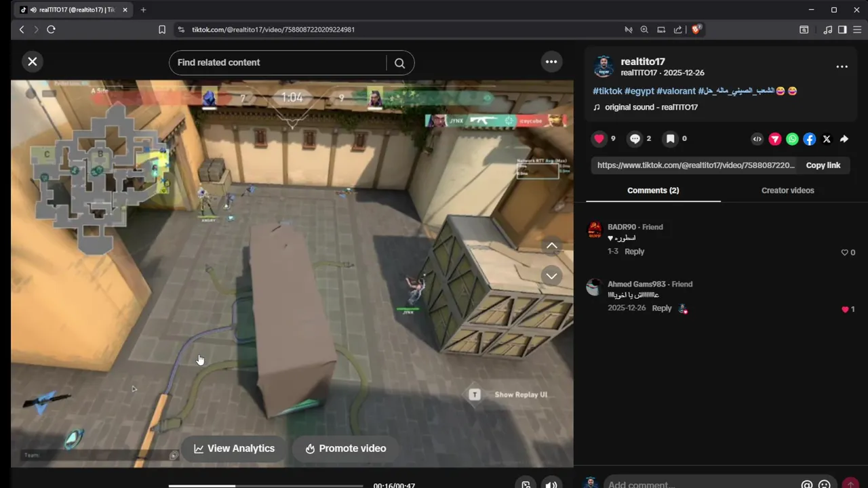Click Find related content search field

coord(278,62)
